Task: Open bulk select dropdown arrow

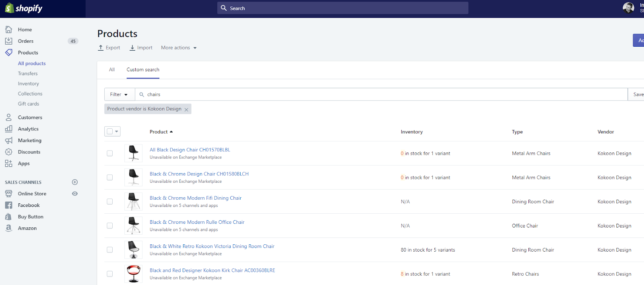Action: click(x=117, y=131)
